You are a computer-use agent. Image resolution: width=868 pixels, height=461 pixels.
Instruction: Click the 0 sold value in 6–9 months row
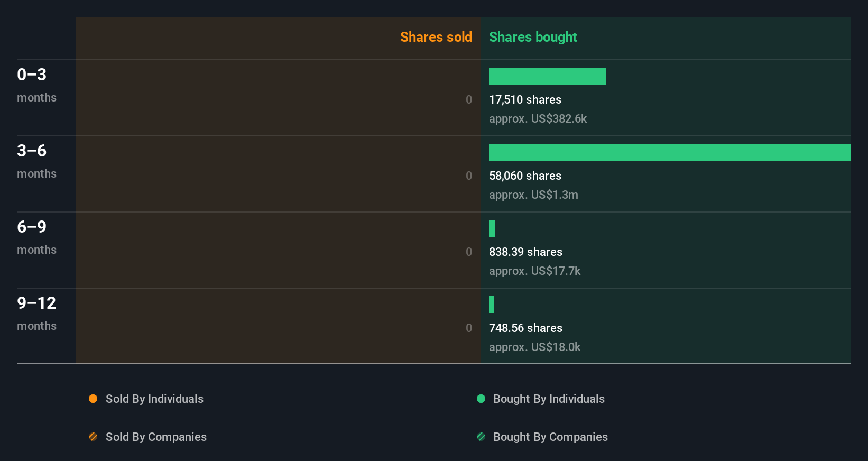[469, 252]
